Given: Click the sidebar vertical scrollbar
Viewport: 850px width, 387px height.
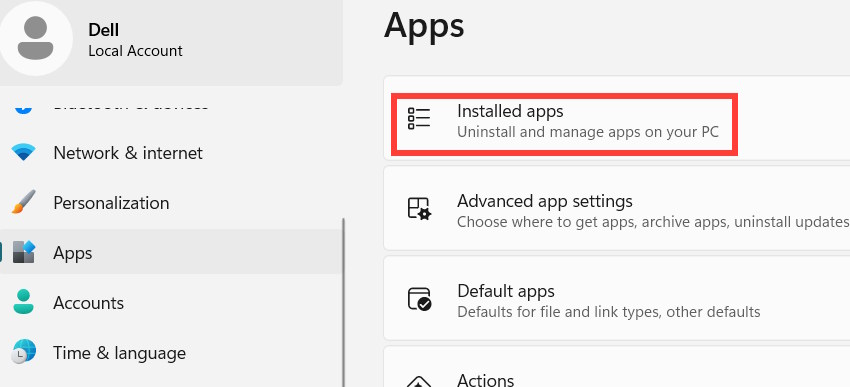Looking at the screenshot, I should (343, 302).
